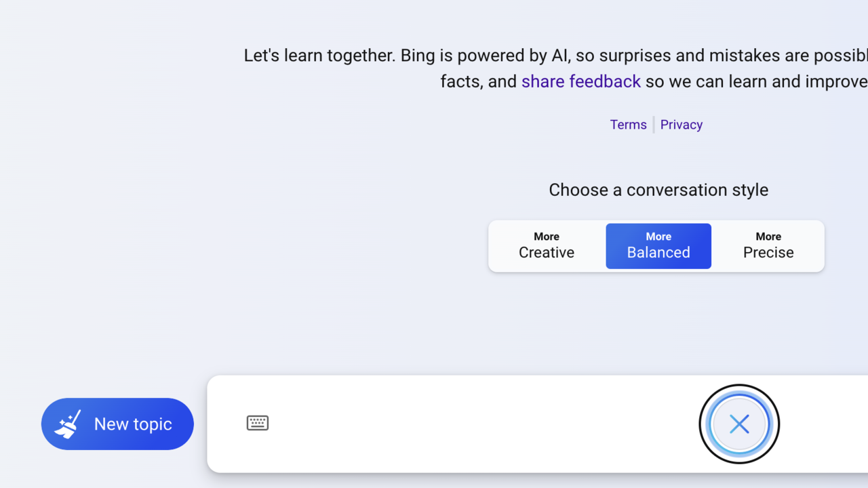The image size is (868, 488).
Task: Switch to keyboard input with the keyboard icon
Action: [258, 423]
